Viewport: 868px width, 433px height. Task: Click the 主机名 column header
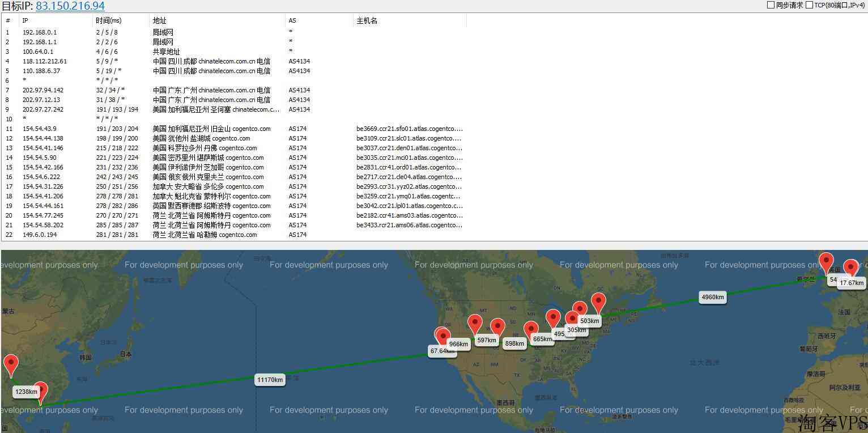tap(367, 20)
